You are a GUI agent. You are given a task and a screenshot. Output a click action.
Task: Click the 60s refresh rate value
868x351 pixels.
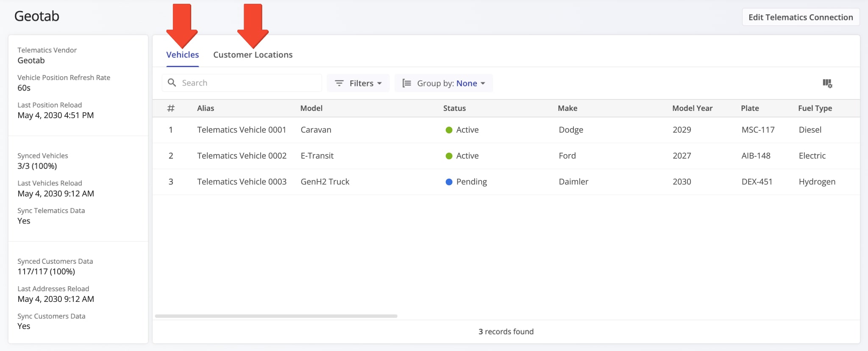pos(24,88)
